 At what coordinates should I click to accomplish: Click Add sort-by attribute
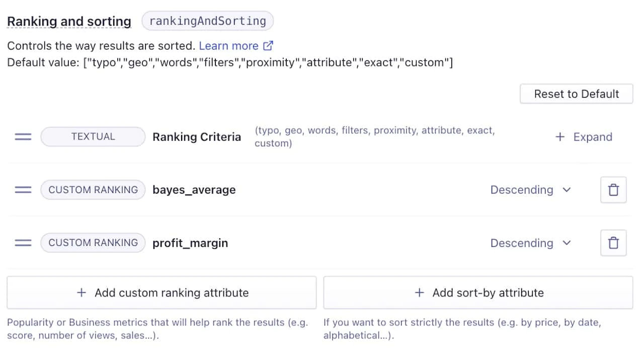(478, 293)
